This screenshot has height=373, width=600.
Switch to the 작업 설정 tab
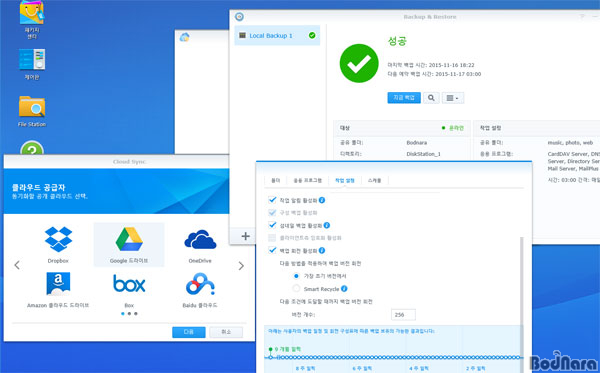pyautogui.click(x=344, y=180)
